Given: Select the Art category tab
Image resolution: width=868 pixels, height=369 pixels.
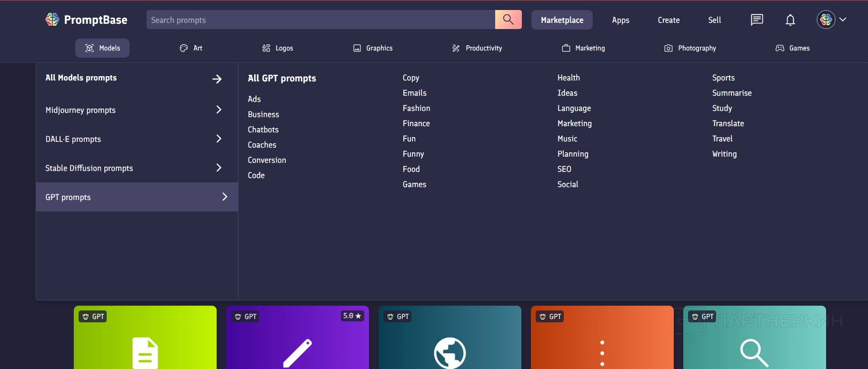Looking at the screenshot, I should pyautogui.click(x=191, y=48).
